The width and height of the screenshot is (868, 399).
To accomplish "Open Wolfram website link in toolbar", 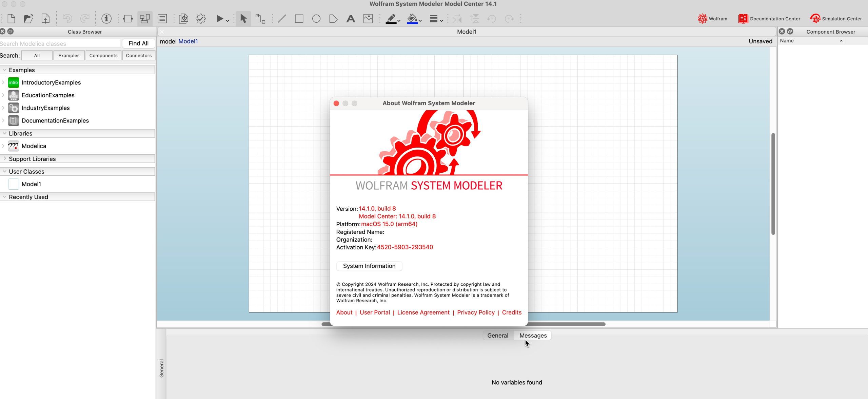I will tap(712, 19).
